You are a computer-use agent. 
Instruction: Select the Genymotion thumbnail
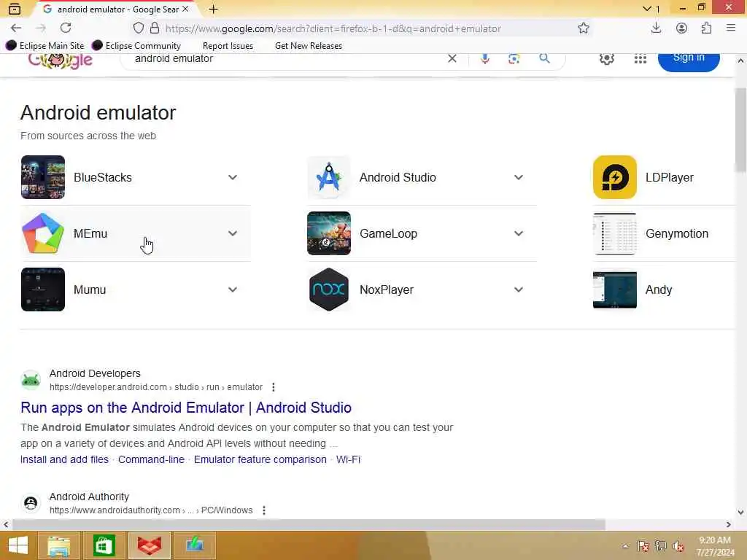pyautogui.click(x=614, y=234)
